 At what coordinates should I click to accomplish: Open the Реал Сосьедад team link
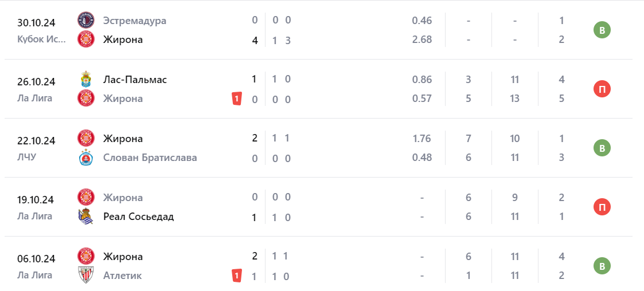(x=138, y=217)
